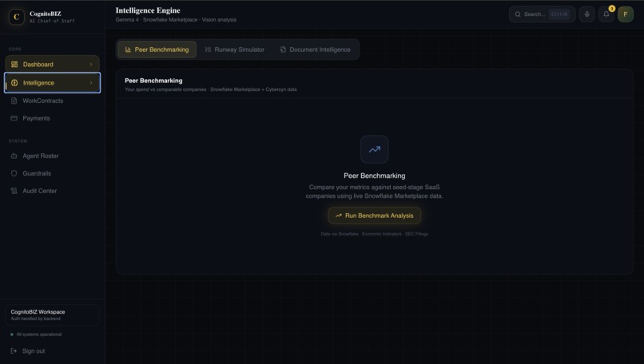Click the Payments card icon
The image size is (644, 364).
14,118
